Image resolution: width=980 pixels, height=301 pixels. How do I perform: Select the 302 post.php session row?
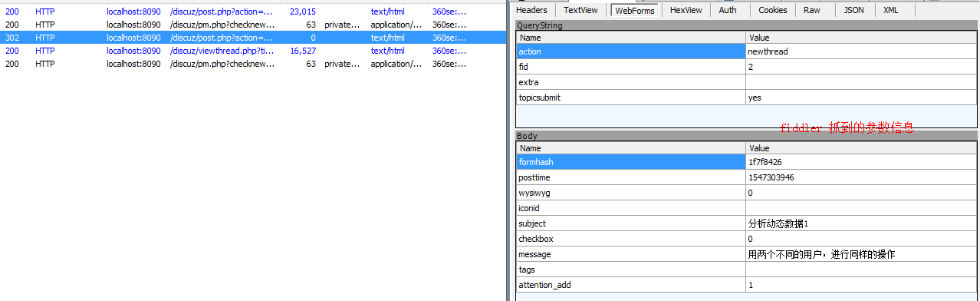click(253, 38)
